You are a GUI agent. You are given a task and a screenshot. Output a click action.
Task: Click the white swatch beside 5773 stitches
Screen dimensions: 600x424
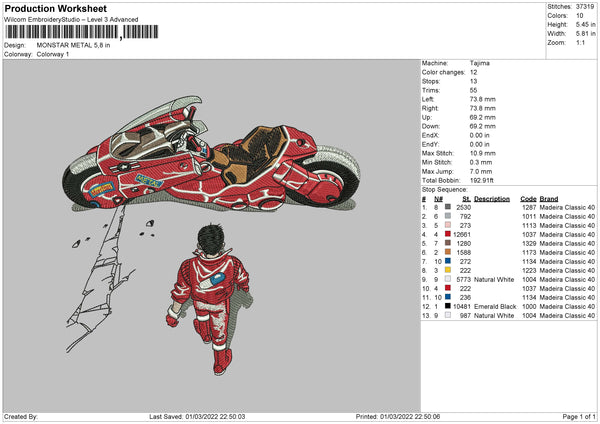(448, 279)
